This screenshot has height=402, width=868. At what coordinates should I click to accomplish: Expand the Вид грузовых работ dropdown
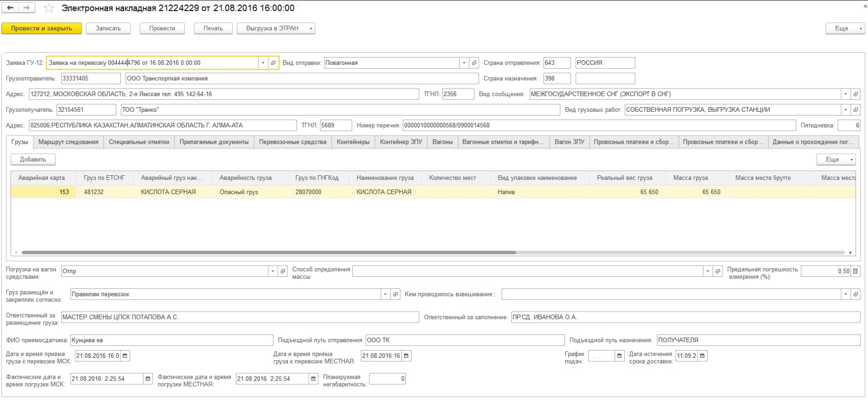(x=846, y=110)
